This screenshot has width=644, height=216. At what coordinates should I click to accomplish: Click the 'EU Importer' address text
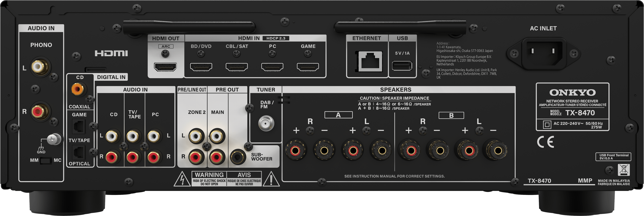[464, 61]
